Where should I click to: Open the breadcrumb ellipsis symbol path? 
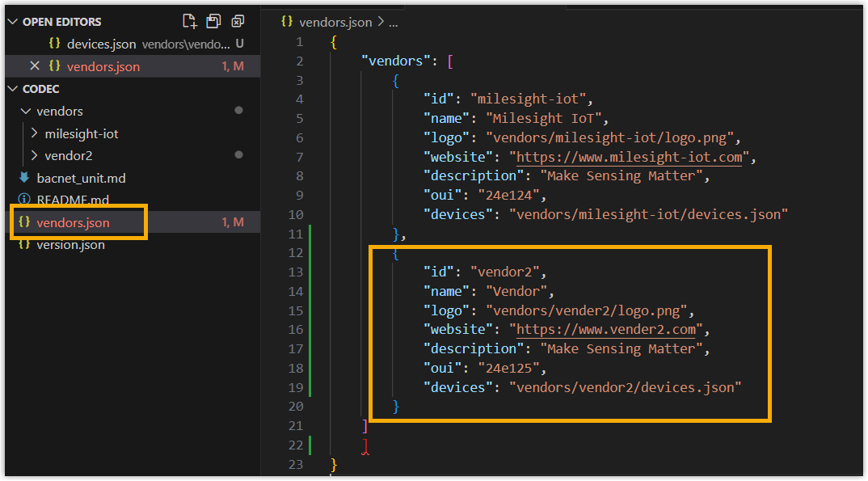click(x=393, y=23)
